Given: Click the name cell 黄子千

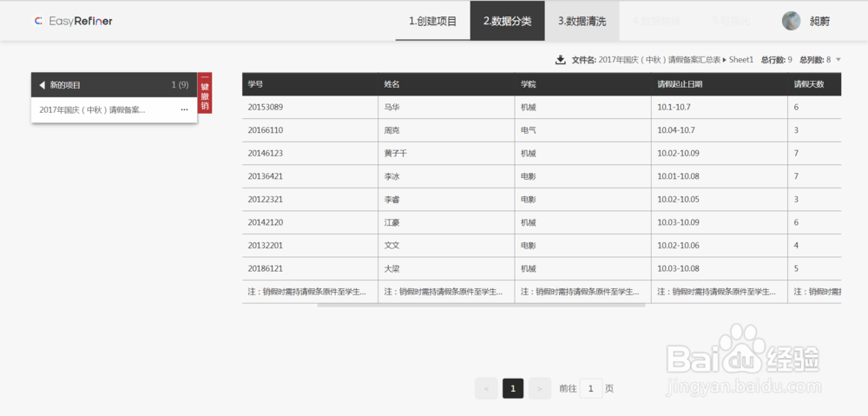Looking at the screenshot, I should click(446, 154).
